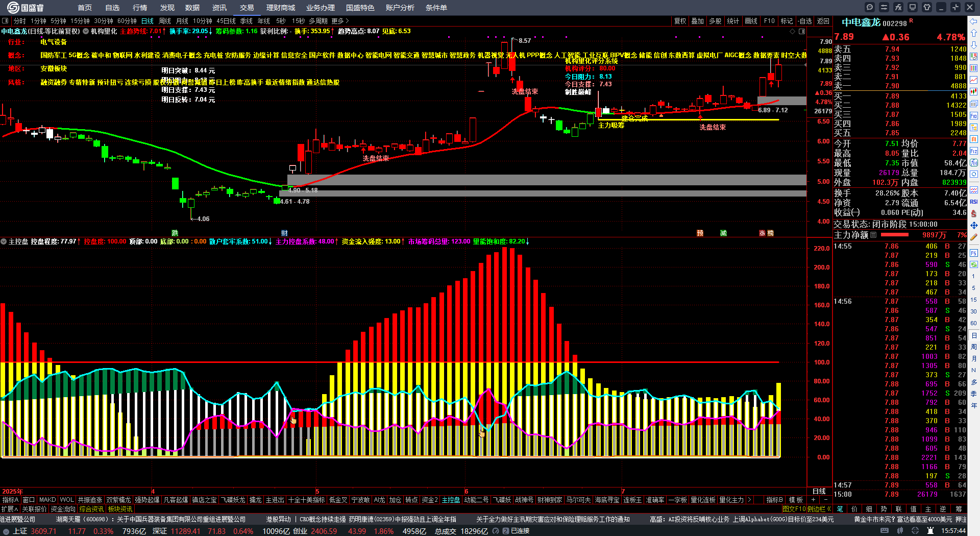Open the 指标B indicator group
Screen dimensions: 980x536
(774, 500)
